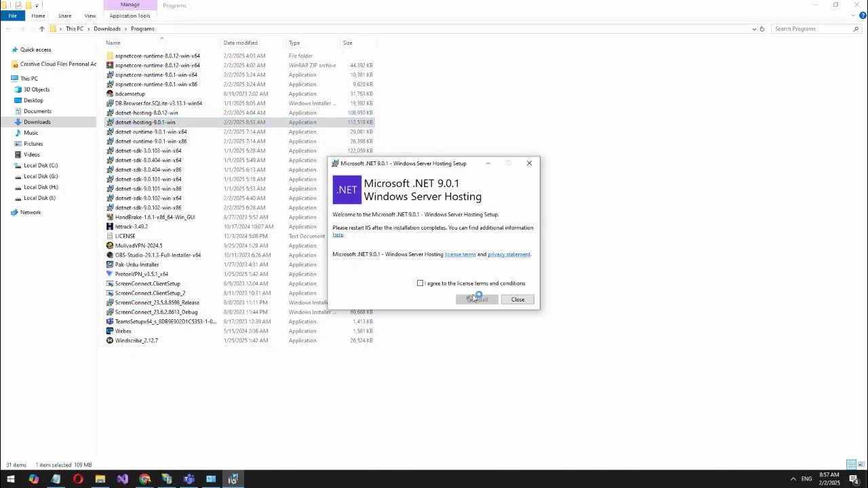Switch to the Share ribbon tab
The image size is (868, 488).
(x=64, y=16)
